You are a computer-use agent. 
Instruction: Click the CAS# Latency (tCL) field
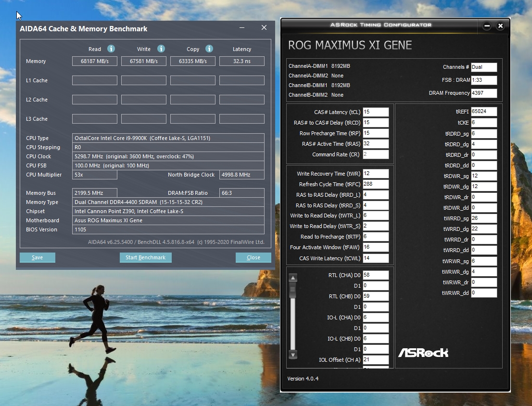pos(376,112)
